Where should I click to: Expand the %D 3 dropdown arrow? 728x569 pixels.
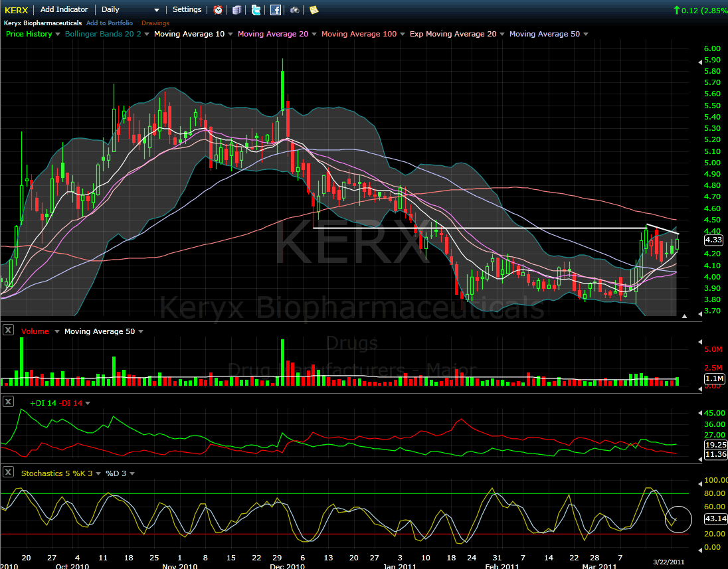(132, 474)
